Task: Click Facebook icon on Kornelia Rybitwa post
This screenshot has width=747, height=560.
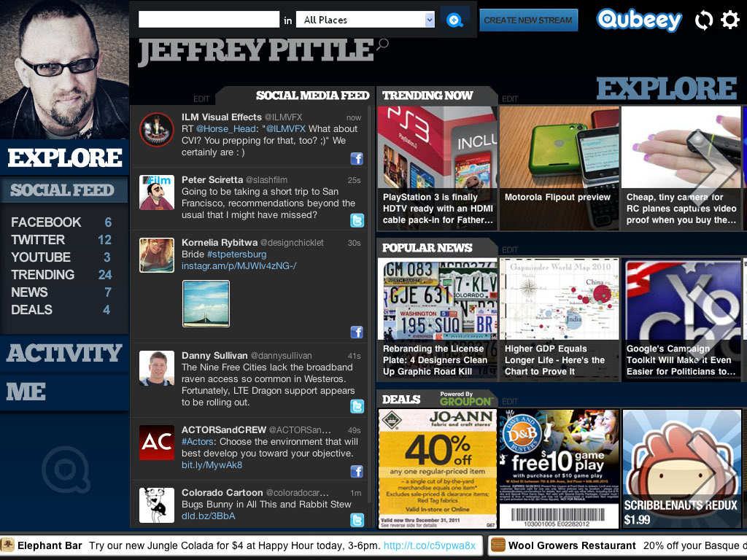Action: [357, 332]
